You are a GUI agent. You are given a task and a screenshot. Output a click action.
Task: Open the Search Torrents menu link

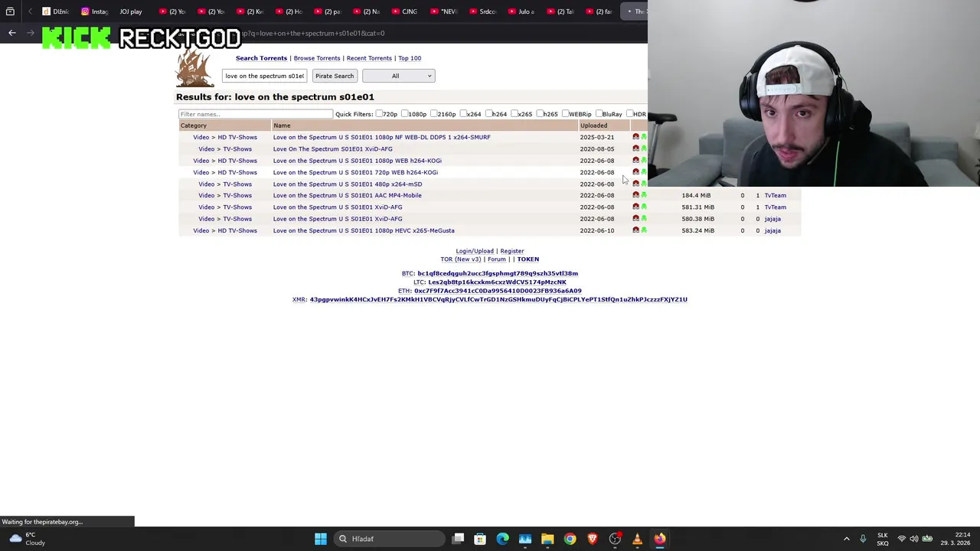261,58
